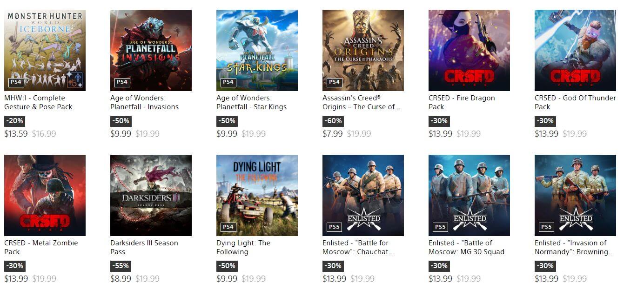Click the PS5 badge on Enlisted MG 30 Squad
The width and height of the screenshot is (644, 296).
click(440, 227)
